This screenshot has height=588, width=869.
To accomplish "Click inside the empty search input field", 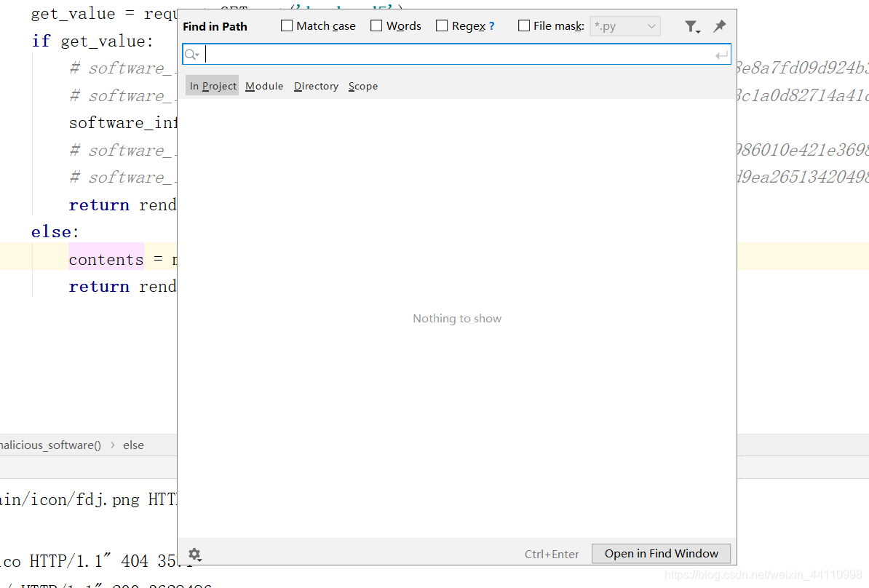I will pyautogui.click(x=437, y=54).
